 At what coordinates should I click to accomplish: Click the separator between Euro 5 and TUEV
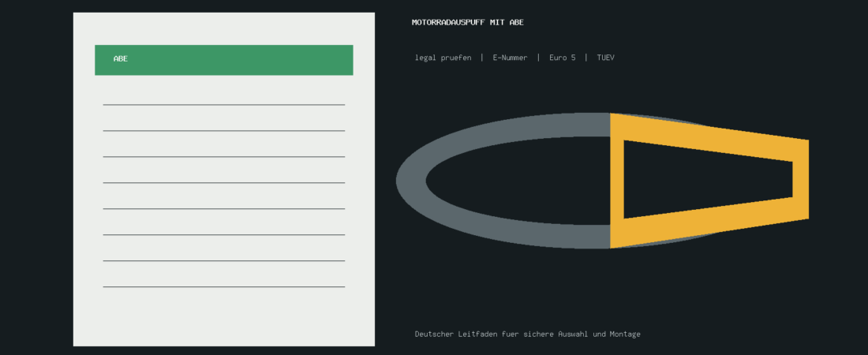tap(586, 58)
